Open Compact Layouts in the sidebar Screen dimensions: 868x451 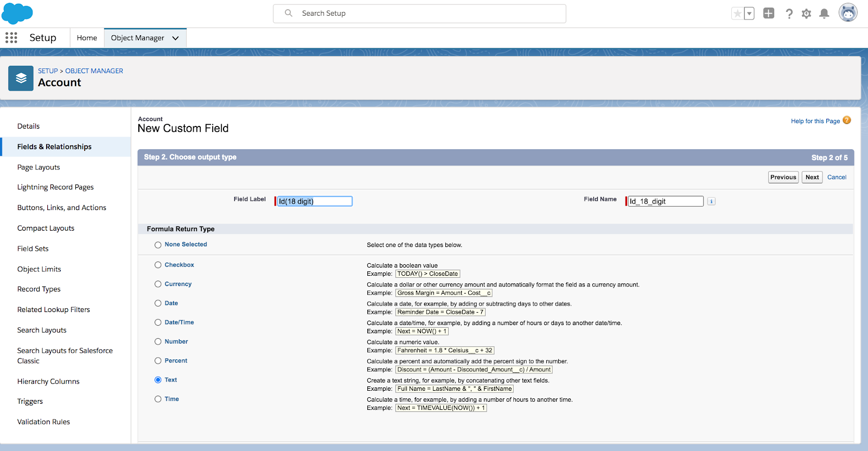[46, 228]
